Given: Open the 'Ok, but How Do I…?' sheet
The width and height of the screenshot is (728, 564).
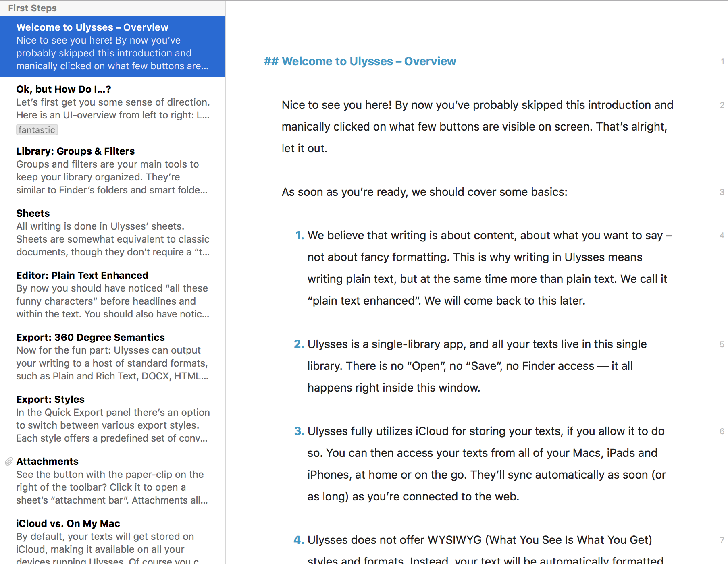Looking at the screenshot, I should point(112,109).
